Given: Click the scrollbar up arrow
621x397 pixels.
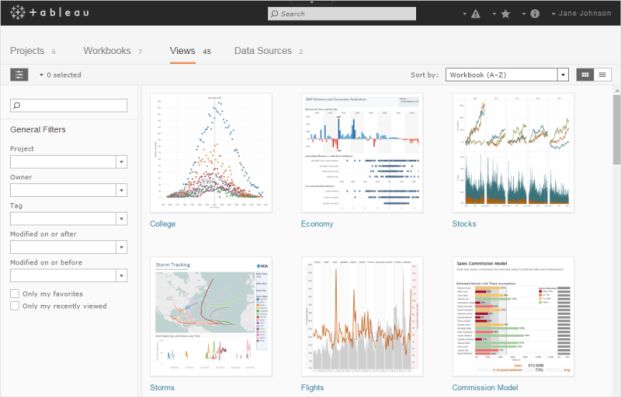Looking at the screenshot, I should coord(617,90).
